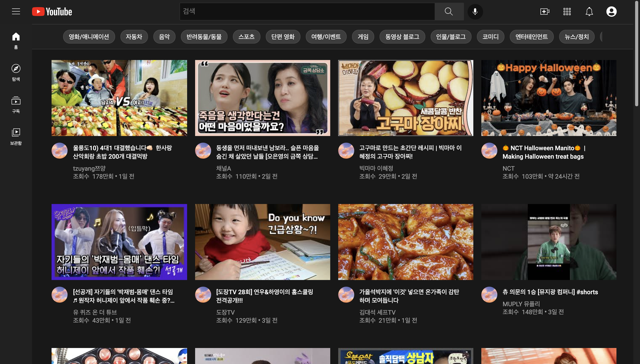The width and height of the screenshot is (640, 364).
Task: Filter by 스포츠 category
Action: (x=246, y=36)
